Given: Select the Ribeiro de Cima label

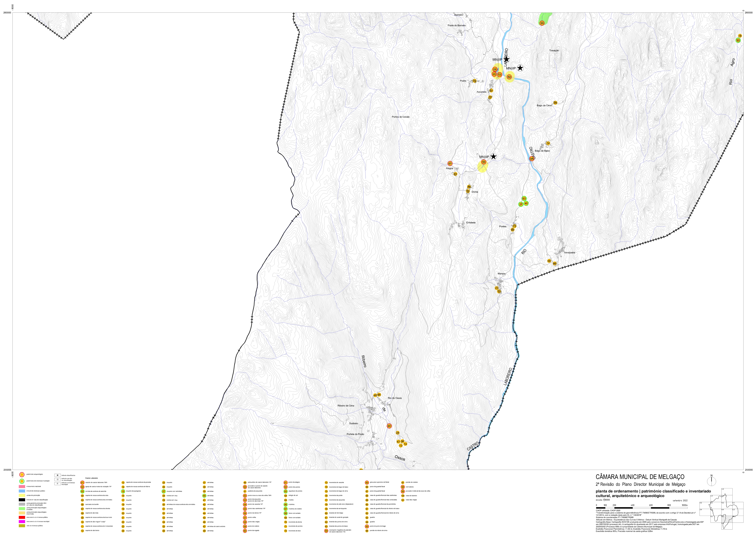Looking at the screenshot, I should coord(346,406).
